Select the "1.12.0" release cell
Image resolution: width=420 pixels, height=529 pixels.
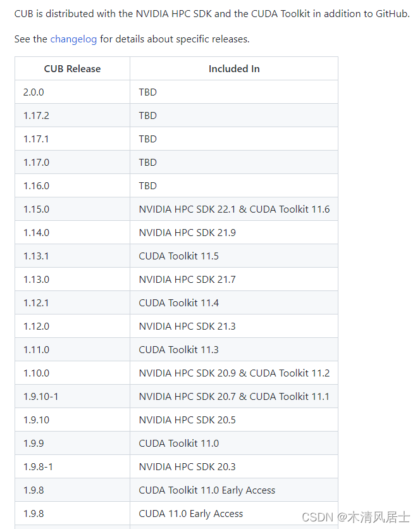tap(72, 327)
